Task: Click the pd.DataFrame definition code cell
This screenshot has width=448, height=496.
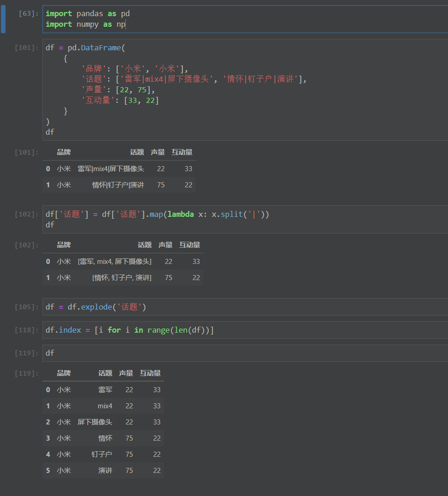Action: point(245,90)
